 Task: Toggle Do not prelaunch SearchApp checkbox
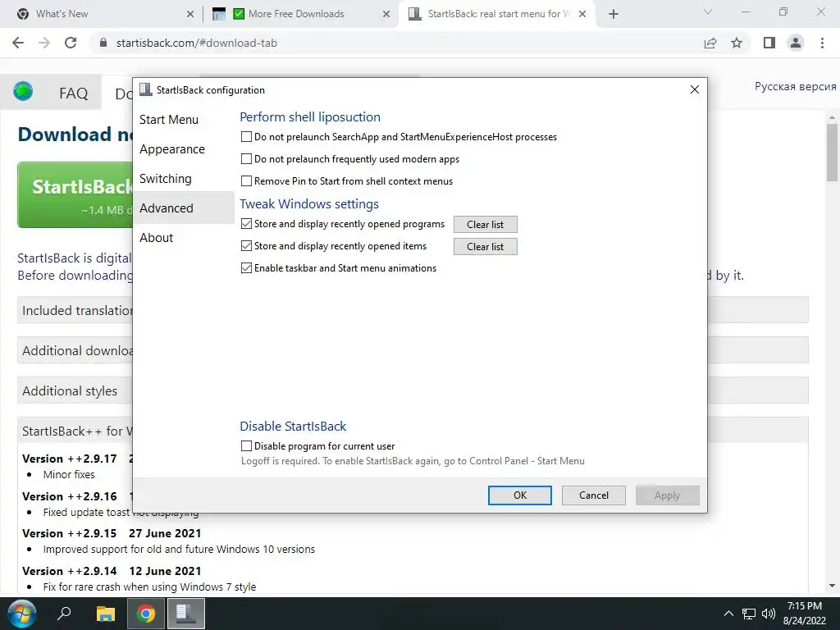[246, 137]
